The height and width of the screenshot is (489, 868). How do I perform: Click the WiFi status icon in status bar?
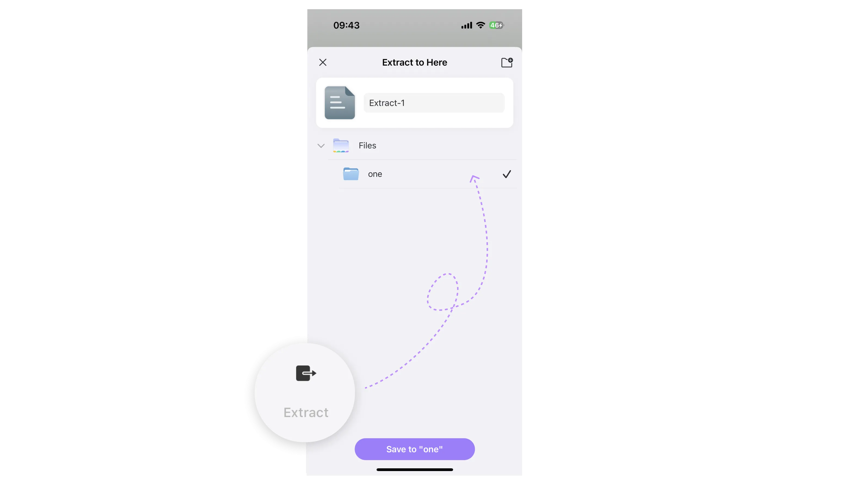point(481,25)
